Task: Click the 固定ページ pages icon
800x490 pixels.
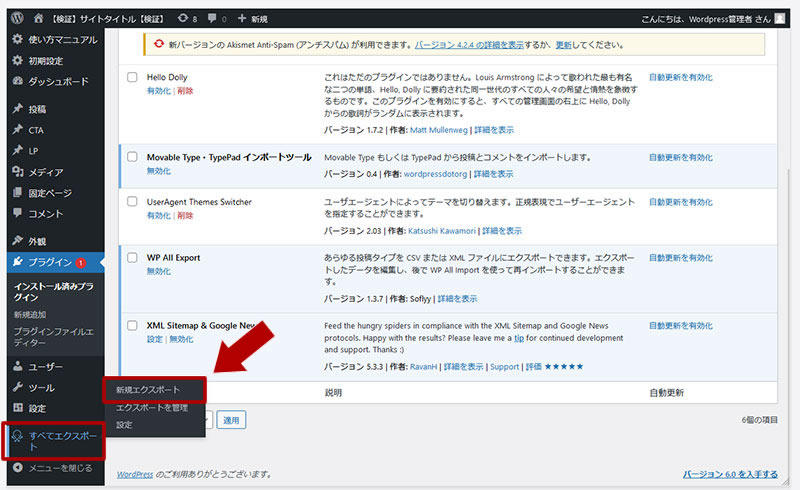Action: [x=18, y=192]
